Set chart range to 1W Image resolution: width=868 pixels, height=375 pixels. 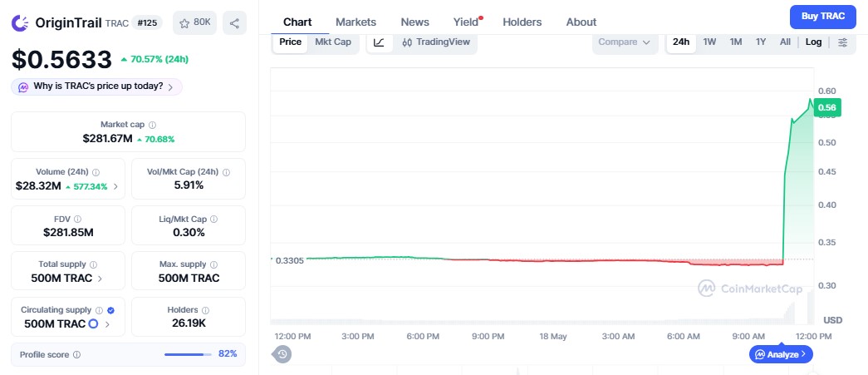pos(709,42)
